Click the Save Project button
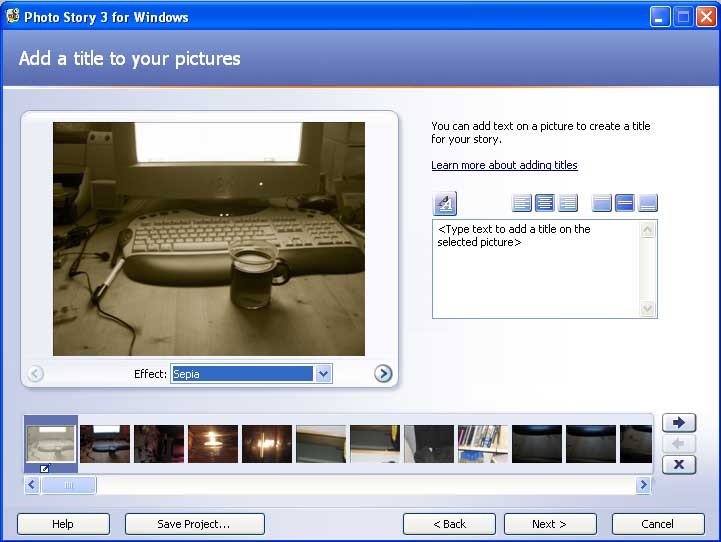 click(194, 524)
